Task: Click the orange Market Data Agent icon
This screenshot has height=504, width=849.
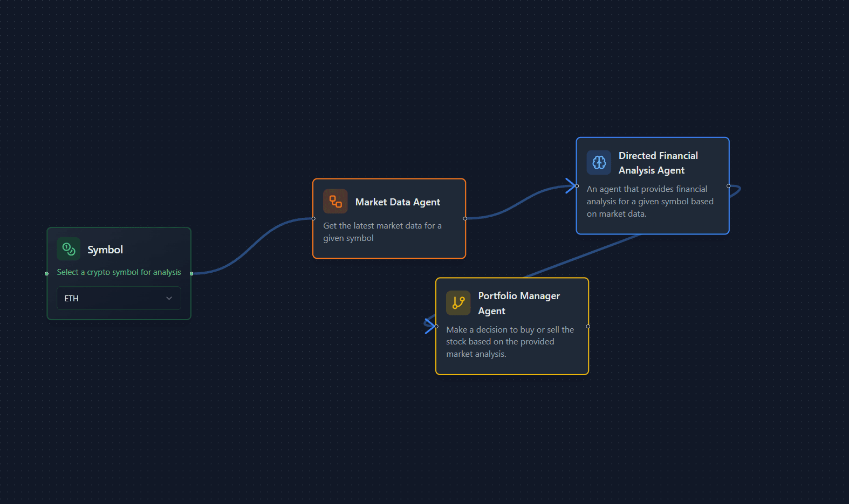Action: click(x=335, y=202)
